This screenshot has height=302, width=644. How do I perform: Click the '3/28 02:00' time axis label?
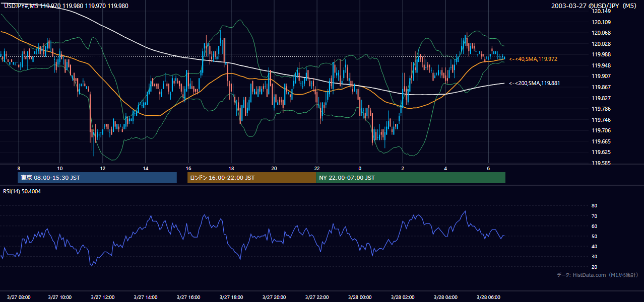pyautogui.click(x=403, y=297)
